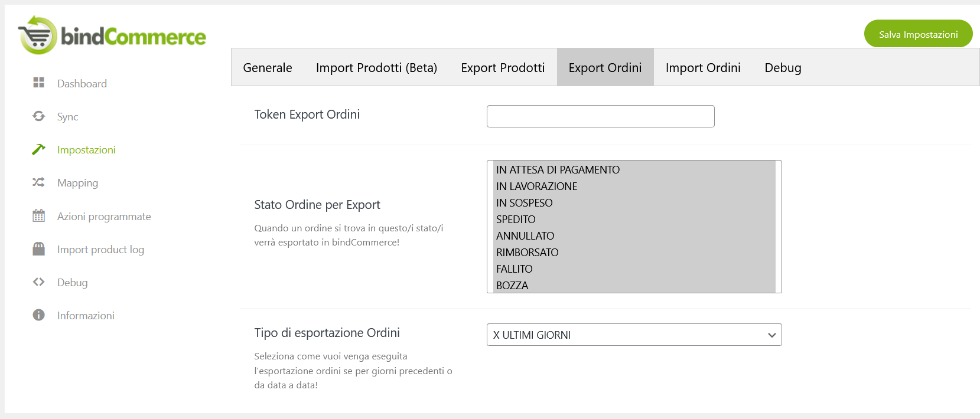The width and height of the screenshot is (980, 419).
Task: Switch to the Generale tab
Action: (x=267, y=68)
